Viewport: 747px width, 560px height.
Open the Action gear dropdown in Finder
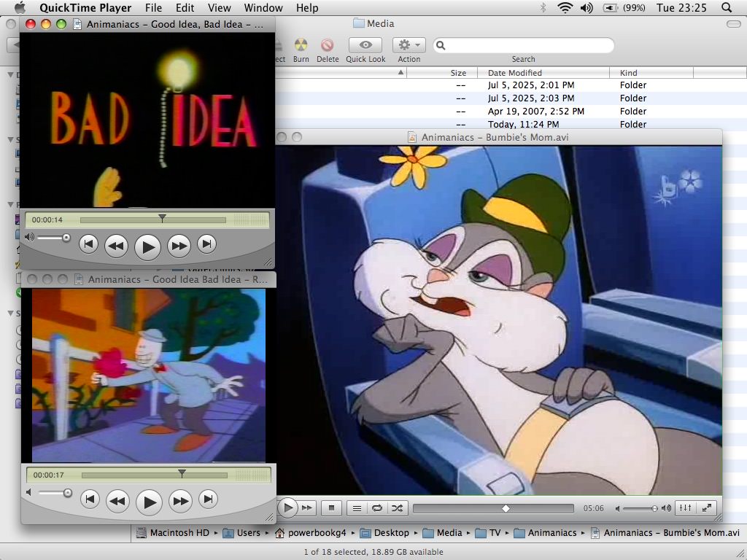tap(409, 44)
